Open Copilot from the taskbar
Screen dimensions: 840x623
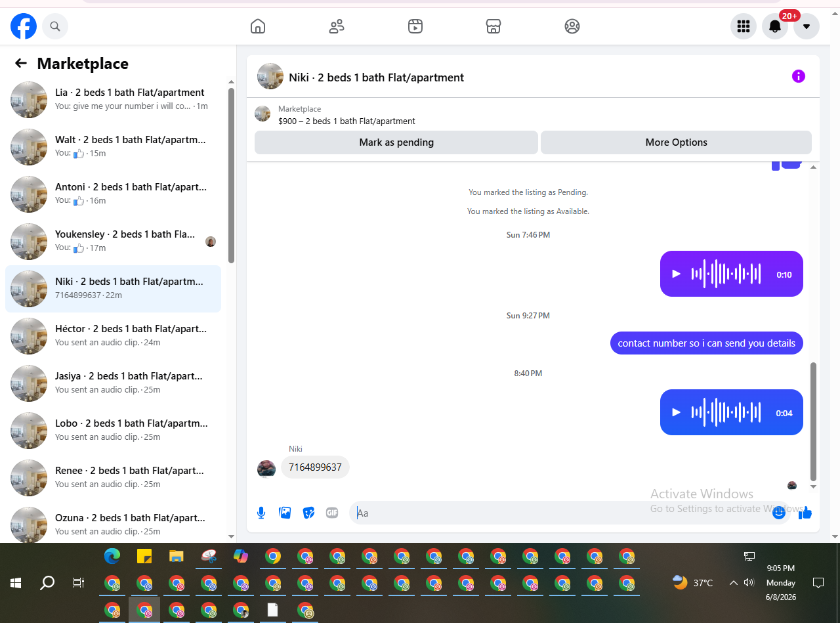241,556
